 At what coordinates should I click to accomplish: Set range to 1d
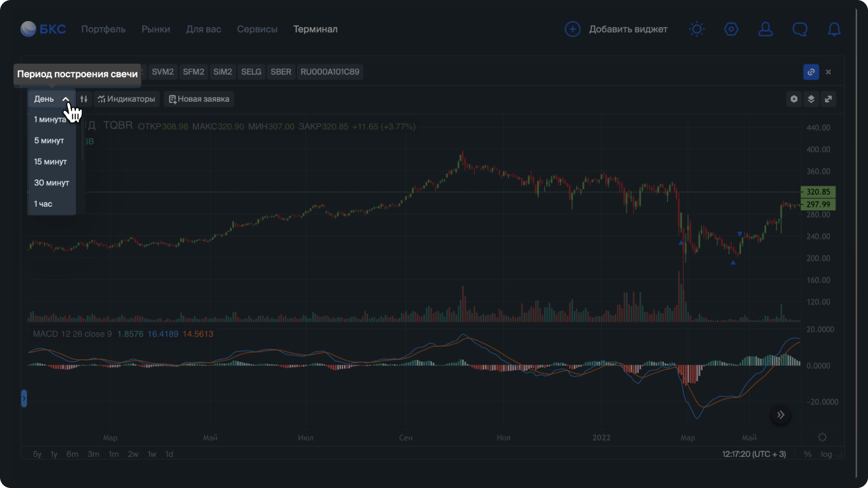[x=170, y=454]
